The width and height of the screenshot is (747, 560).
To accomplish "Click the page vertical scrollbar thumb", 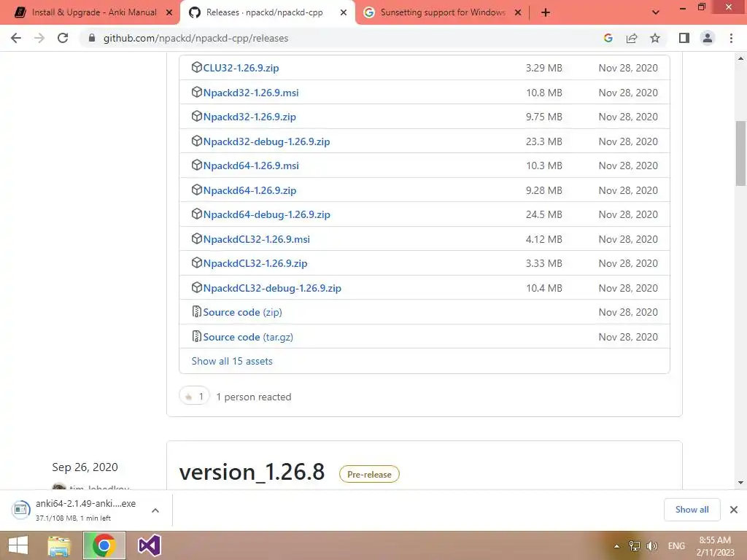I will pyautogui.click(x=740, y=153).
